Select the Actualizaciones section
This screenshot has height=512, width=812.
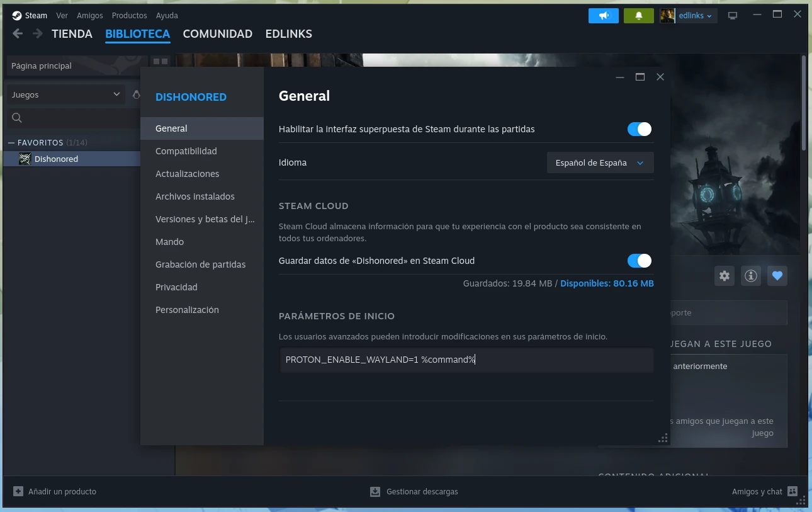tap(202, 174)
